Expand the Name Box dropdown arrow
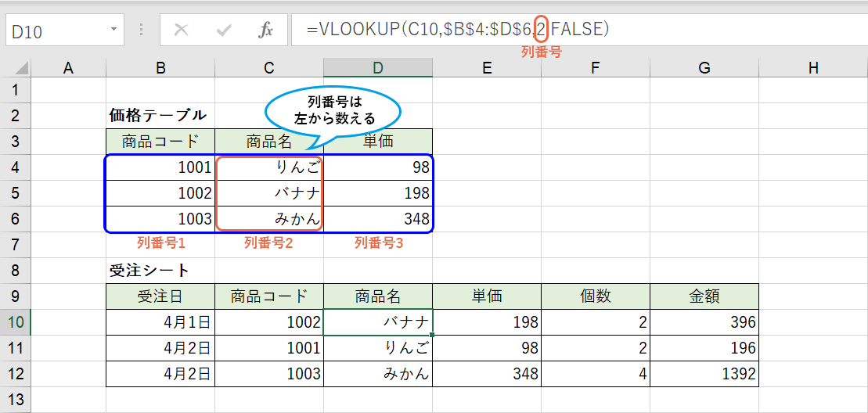 (x=114, y=31)
